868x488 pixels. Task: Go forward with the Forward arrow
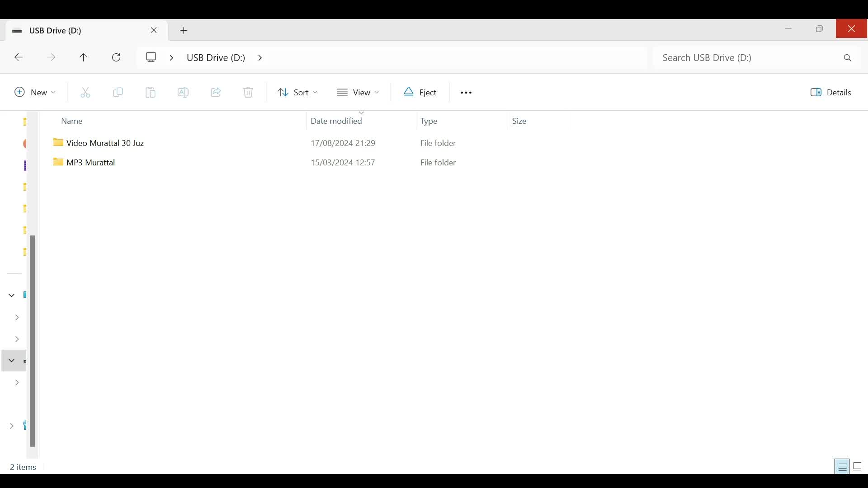click(51, 58)
